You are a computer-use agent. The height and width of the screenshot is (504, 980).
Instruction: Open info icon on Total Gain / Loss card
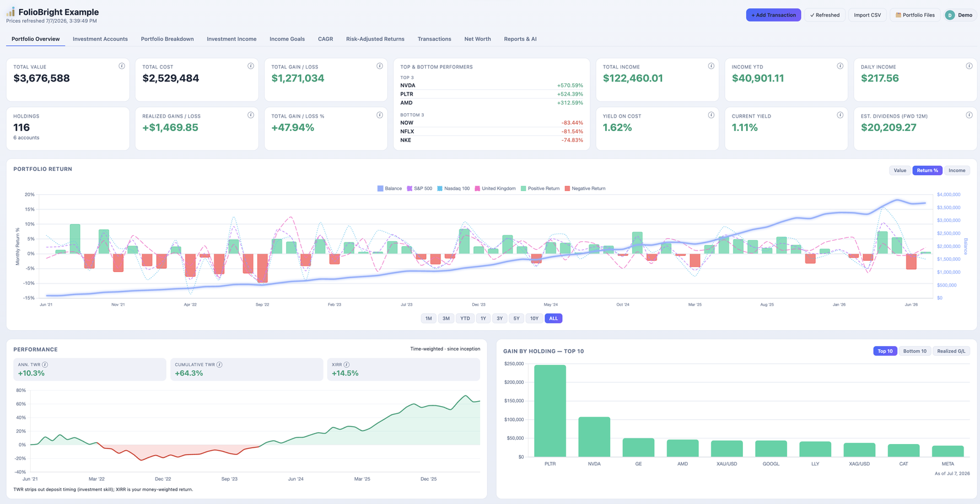click(x=380, y=66)
